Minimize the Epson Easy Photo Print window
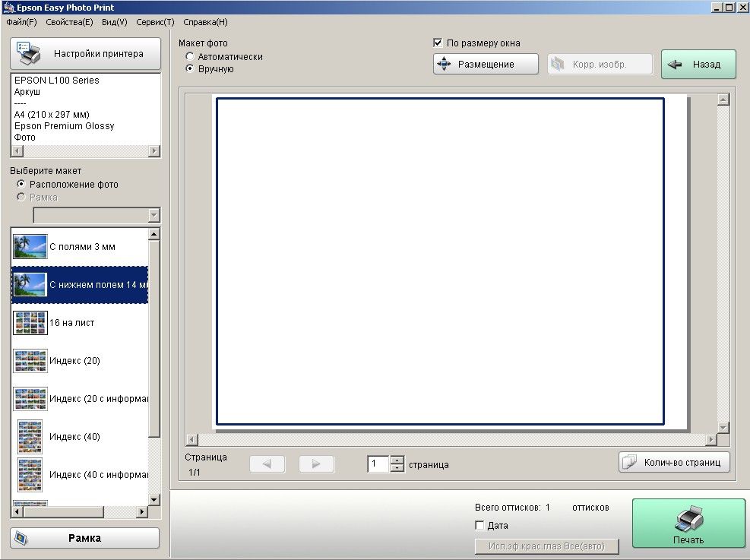 (717, 7)
